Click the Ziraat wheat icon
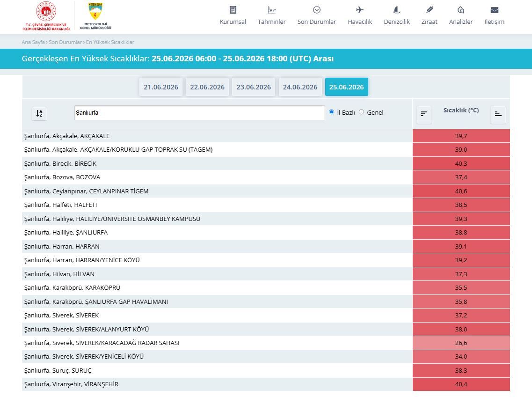The height and width of the screenshot is (397, 532). (x=429, y=10)
